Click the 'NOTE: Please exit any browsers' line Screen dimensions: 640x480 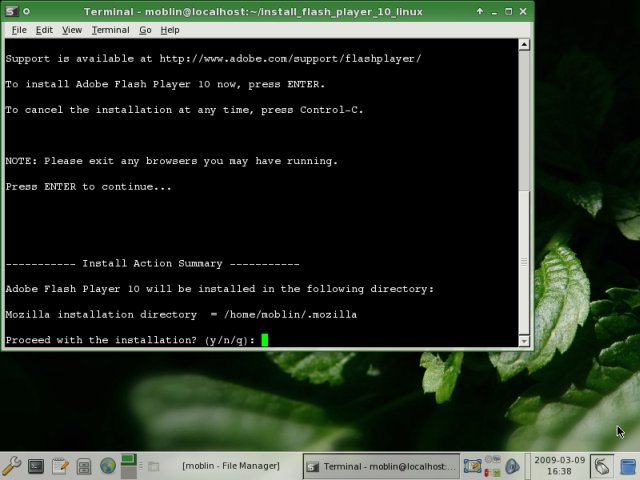pyautogui.click(x=172, y=161)
